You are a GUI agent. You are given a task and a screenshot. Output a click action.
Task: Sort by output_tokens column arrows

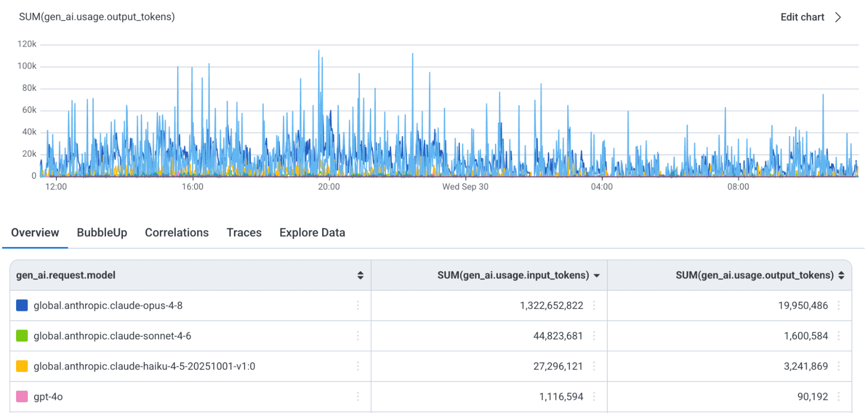(841, 275)
